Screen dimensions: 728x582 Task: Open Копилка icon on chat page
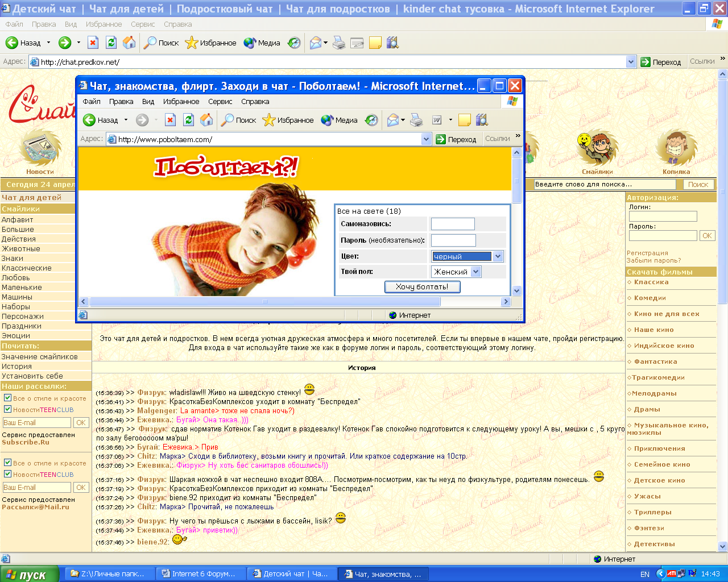pyautogui.click(x=676, y=149)
